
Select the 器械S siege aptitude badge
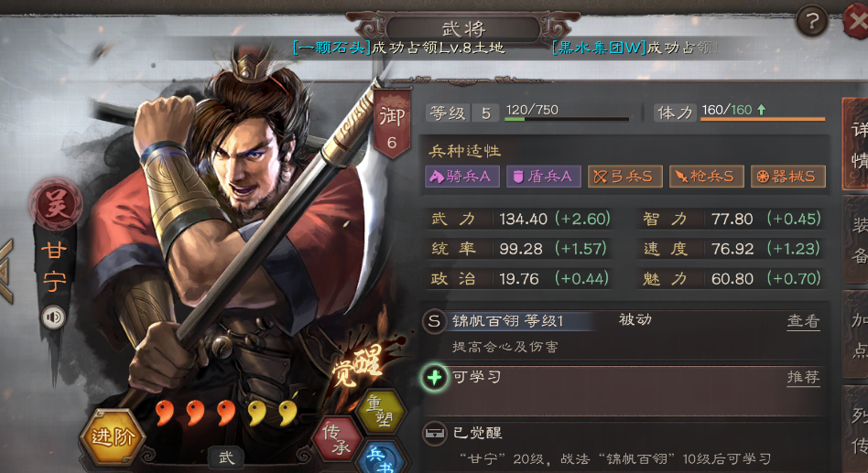coord(787,177)
